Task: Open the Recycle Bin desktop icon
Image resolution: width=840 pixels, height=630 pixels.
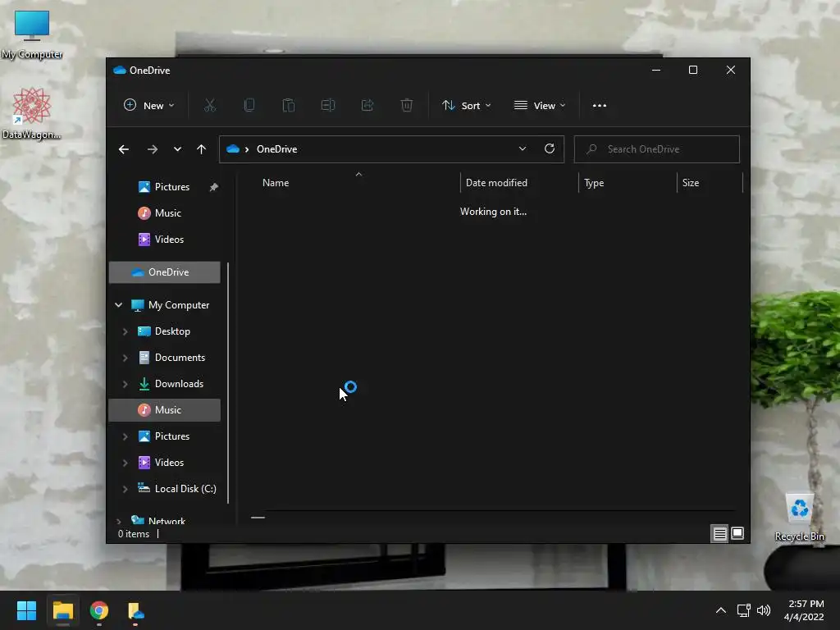Action: coord(800,517)
